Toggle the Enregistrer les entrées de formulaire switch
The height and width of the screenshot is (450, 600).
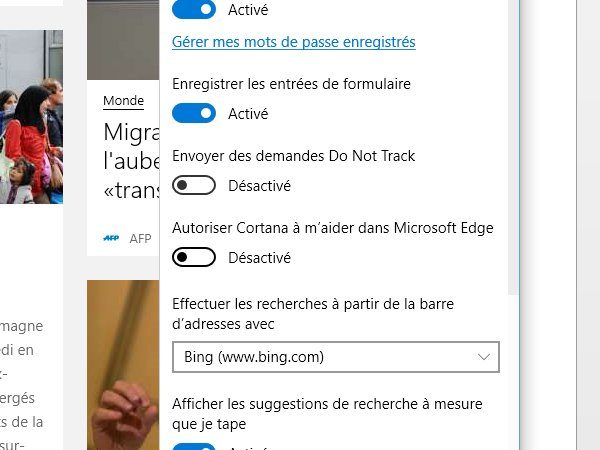coord(194,113)
